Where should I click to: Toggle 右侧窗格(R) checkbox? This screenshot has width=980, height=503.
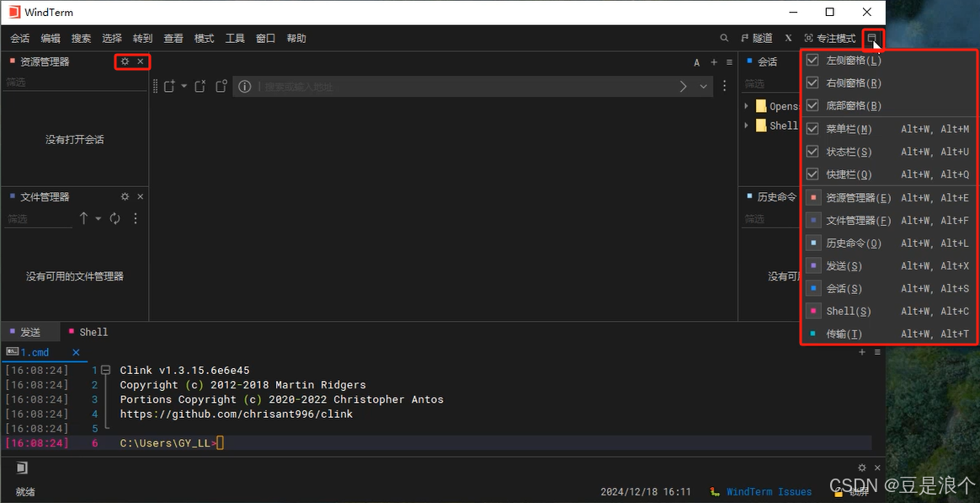coord(812,83)
